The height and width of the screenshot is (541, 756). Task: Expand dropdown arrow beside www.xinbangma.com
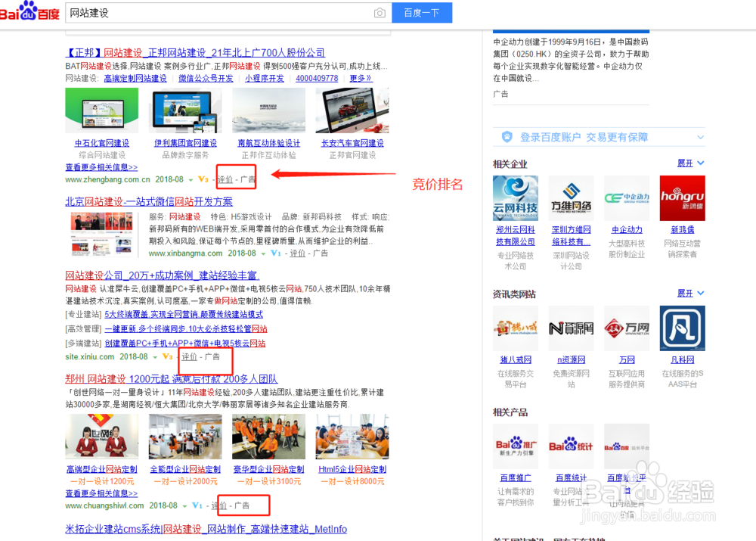click(263, 253)
